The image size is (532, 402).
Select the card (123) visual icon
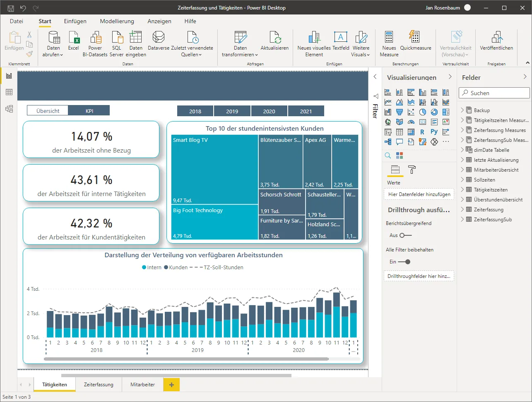click(x=423, y=122)
